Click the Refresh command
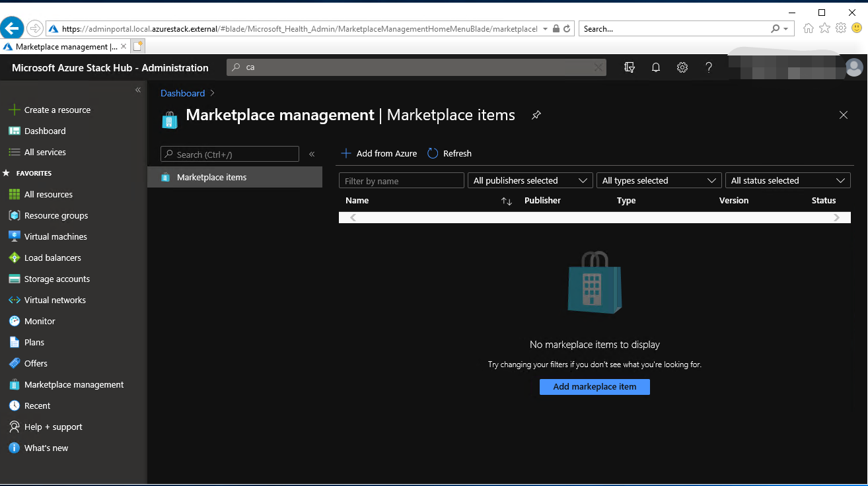868x486 pixels. point(450,153)
